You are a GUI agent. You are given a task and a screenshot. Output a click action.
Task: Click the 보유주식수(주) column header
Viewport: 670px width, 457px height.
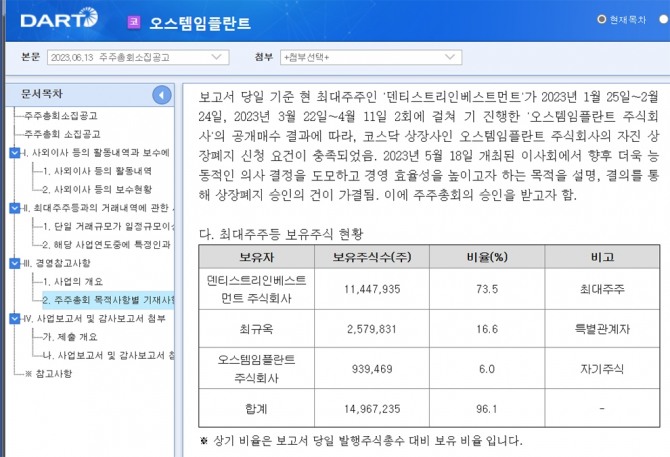click(x=372, y=257)
